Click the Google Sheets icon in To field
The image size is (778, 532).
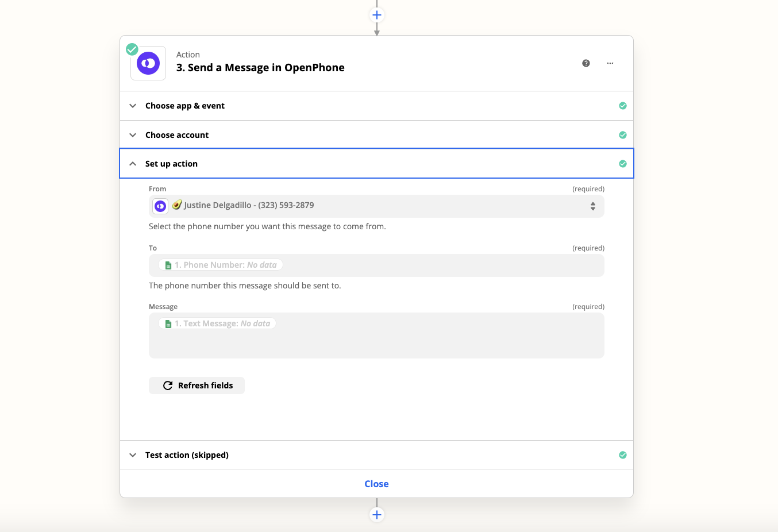[168, 265]
